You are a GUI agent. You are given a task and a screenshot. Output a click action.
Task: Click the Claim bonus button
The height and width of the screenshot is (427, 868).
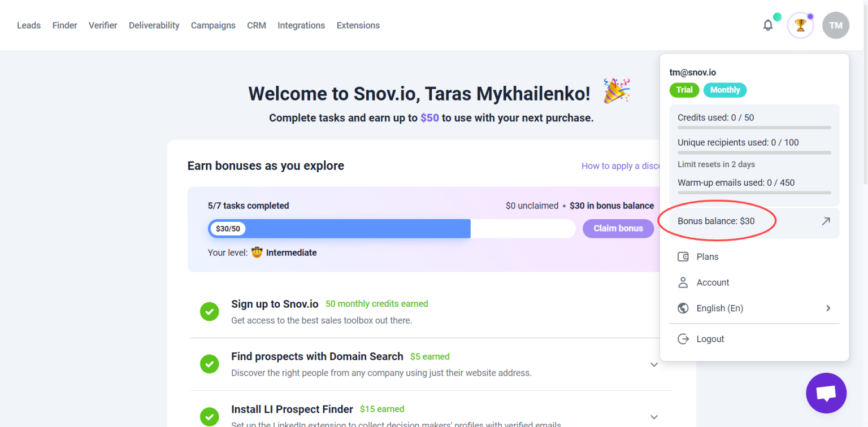tap(618, 228)
